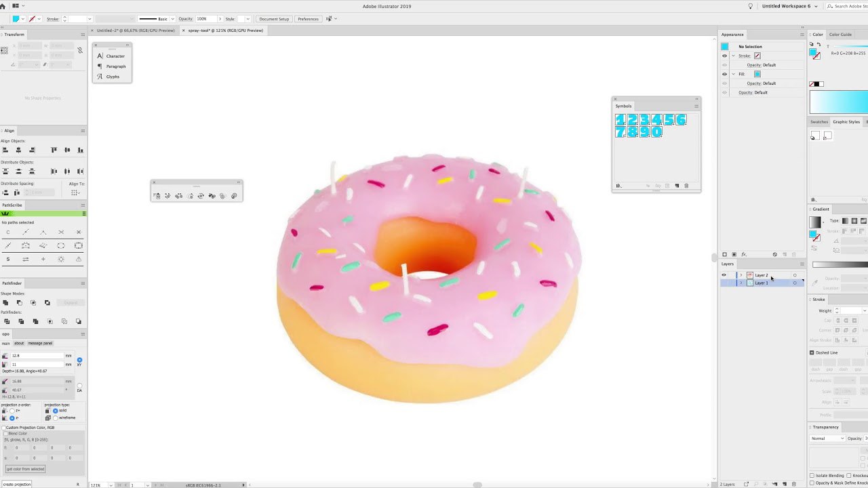Click the Gradient slider bar
This screenshot has height=488, width=868.
840,264
